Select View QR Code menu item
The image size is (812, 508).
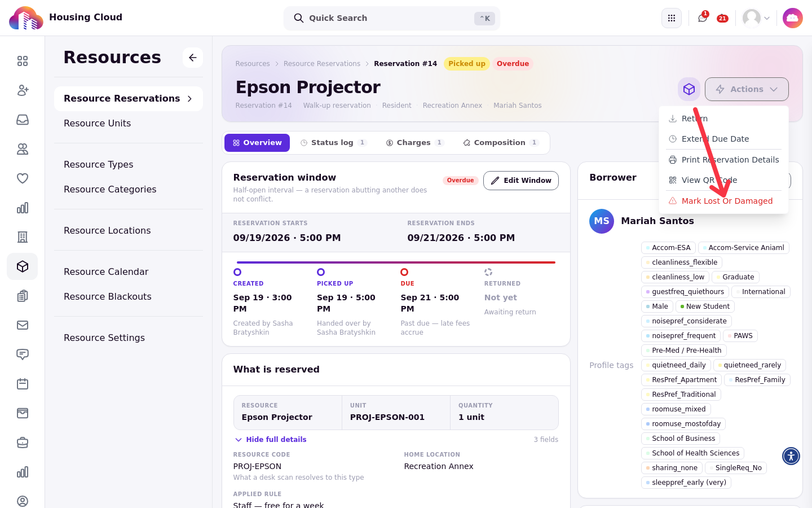pyautogui.click(x=723, y=180)
